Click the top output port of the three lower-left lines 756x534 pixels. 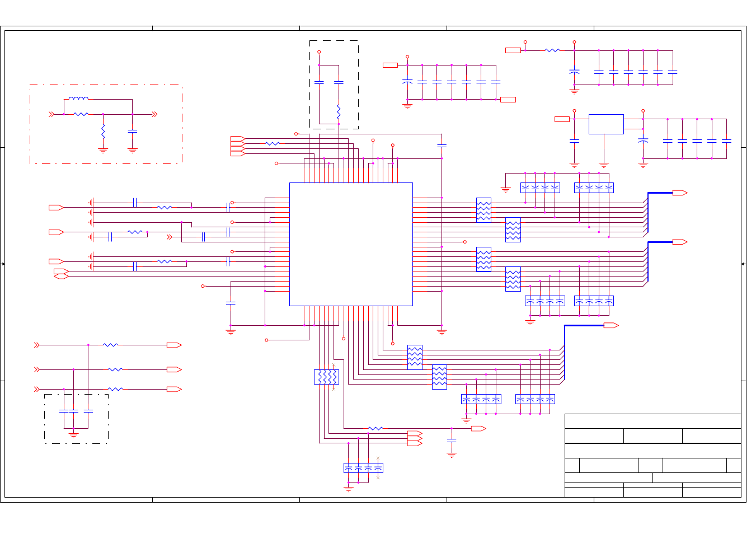(x=174, y=345)
